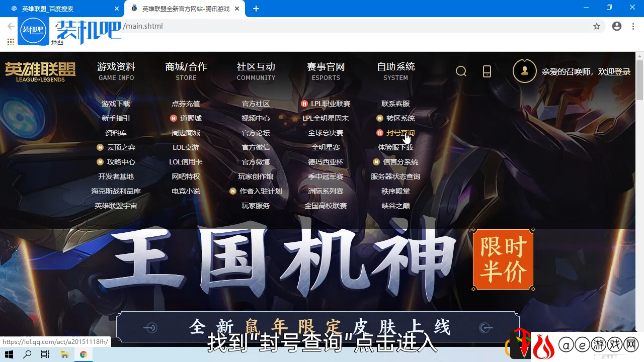Open Task View in the taskbar
The height and width of the screenshot is (362, 644).
tap(45, 354)
